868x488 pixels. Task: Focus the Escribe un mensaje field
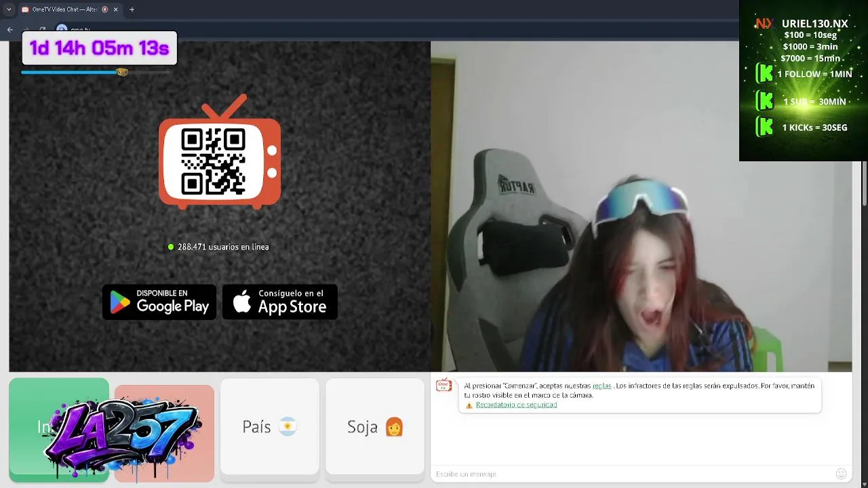pyautogui.click(x=631, y=474)
